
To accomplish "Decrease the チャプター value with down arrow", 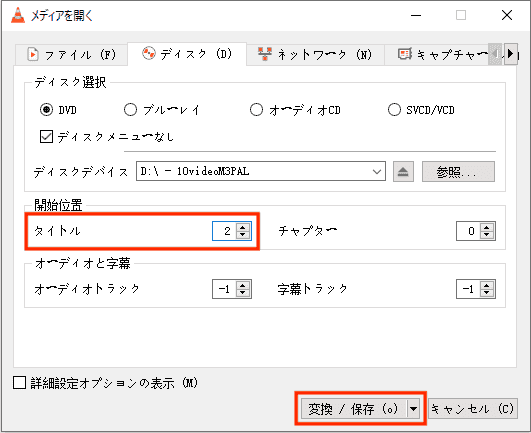I will [x=487, y=235].
